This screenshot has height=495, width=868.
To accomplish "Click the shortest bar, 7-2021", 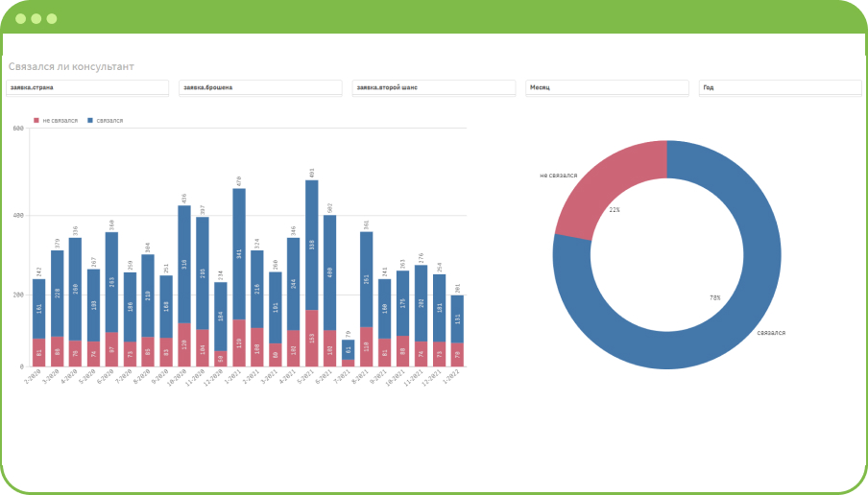I will pos(348,352).
